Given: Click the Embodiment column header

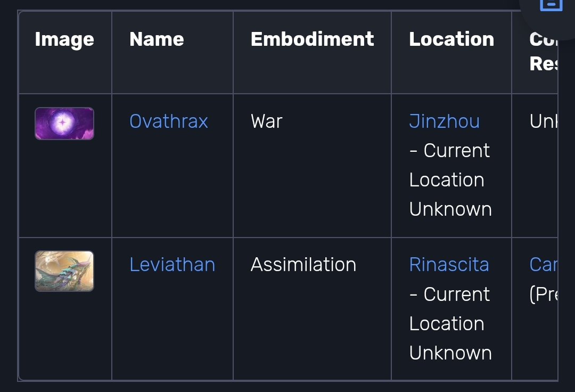Looking at the screenshot, I should pos(312,39).
